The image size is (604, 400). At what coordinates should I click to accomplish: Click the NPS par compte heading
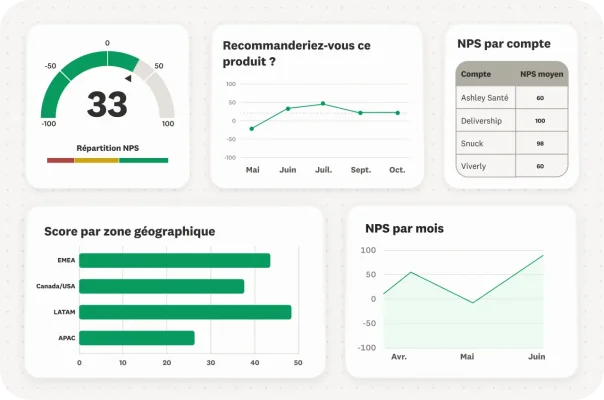pos(504,44)
